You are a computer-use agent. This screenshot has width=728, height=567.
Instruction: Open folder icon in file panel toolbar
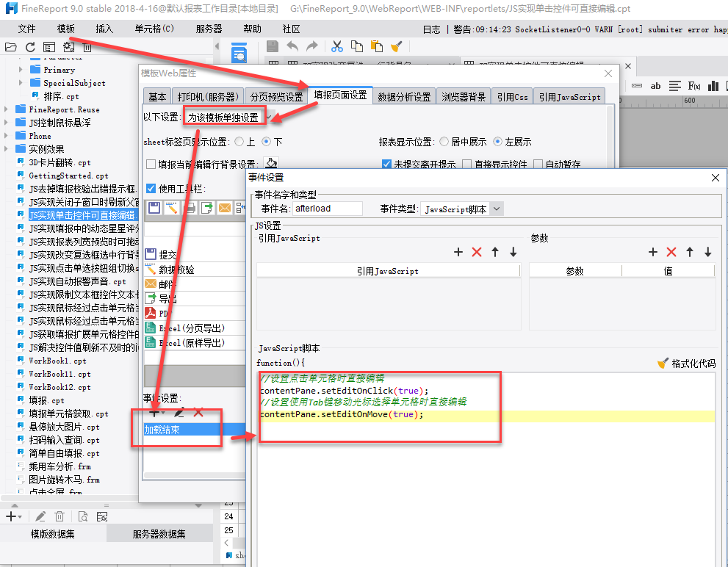coord(11,47)
